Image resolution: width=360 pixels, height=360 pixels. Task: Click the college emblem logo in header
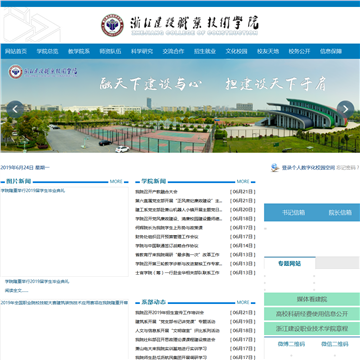pos(112,25)
